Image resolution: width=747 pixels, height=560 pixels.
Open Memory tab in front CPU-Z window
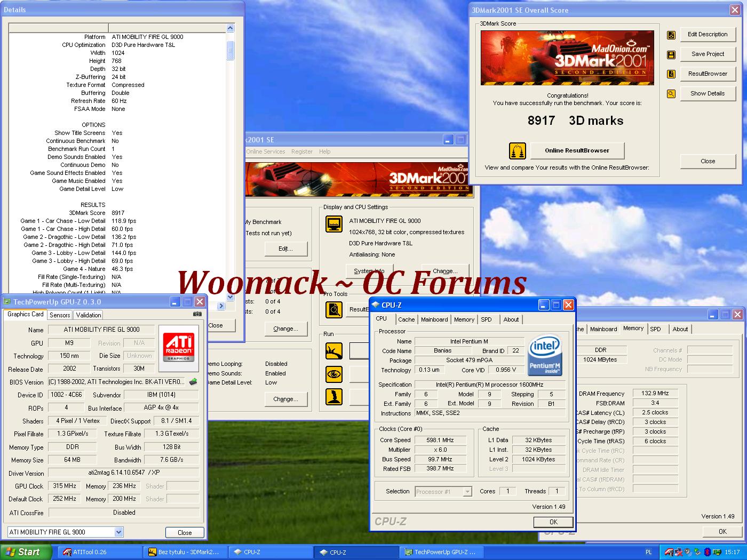pyautogui.click(x=464, y=319)
